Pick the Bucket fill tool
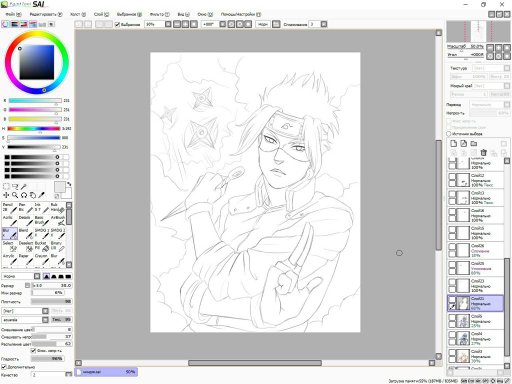 pos(42,246)
